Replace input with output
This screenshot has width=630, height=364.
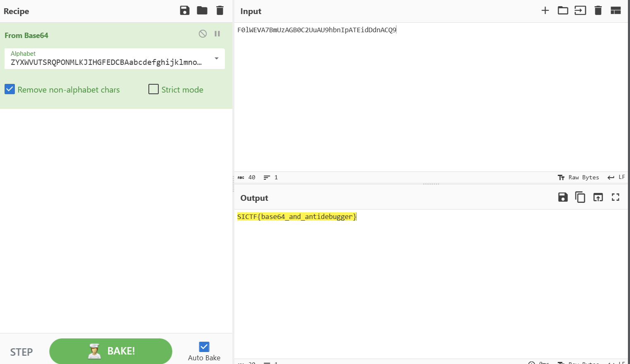(598, 197)
